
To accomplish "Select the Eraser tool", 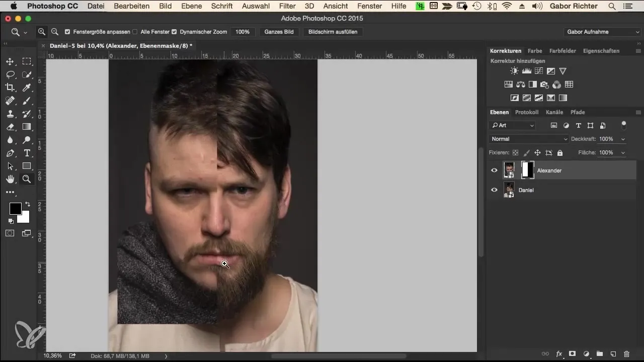I will (10, 127).
